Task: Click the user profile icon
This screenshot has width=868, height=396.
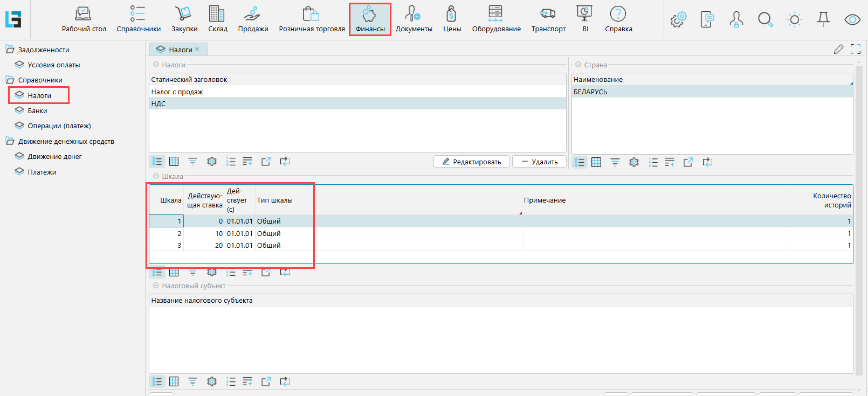Action: coord(736,20)
